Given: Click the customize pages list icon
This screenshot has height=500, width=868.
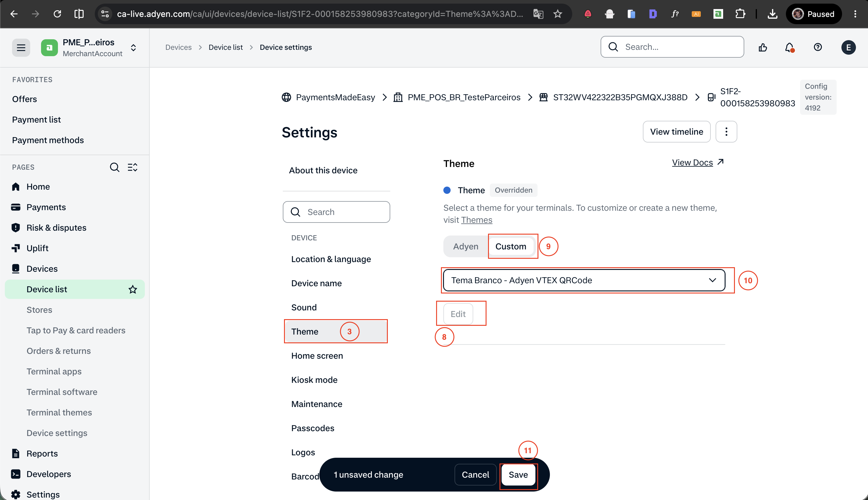Looking at the screenshot, I should [132, 168].
